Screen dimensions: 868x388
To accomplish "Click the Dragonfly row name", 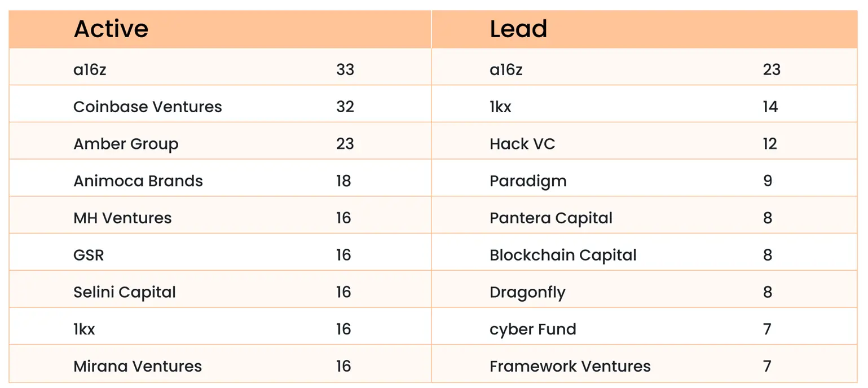I will point(527,292).
